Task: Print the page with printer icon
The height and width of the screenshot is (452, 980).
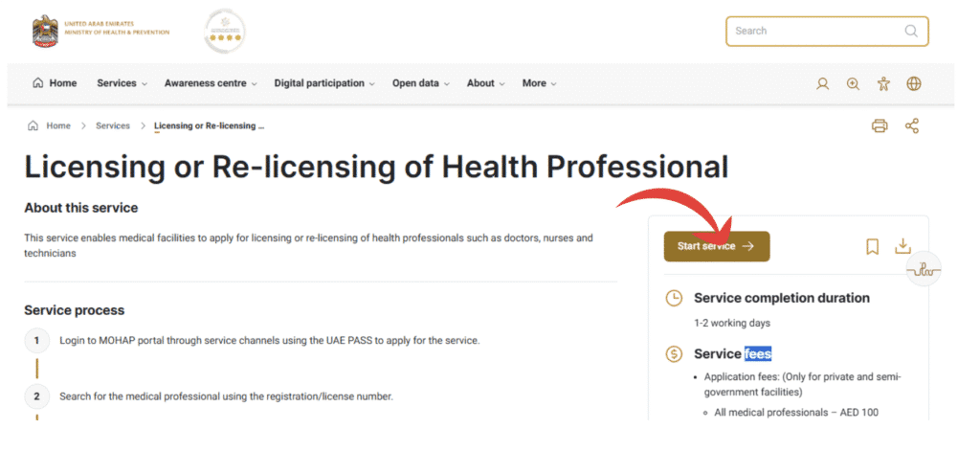Action: coord(880,126)
